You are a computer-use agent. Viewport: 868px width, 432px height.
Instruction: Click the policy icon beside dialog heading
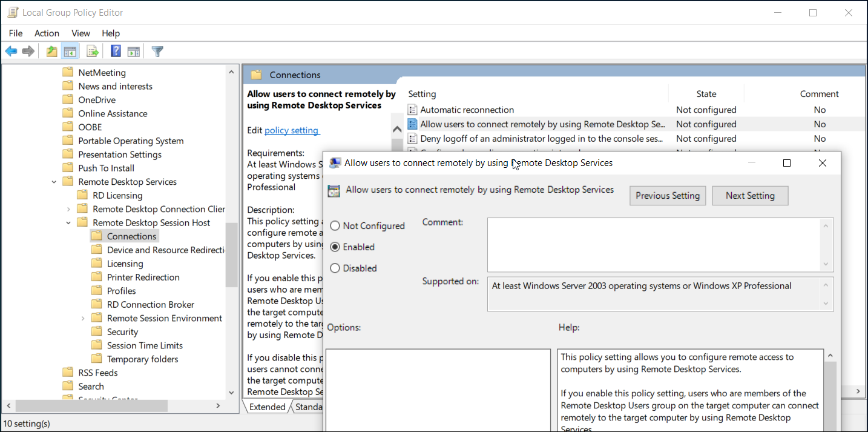334,191
